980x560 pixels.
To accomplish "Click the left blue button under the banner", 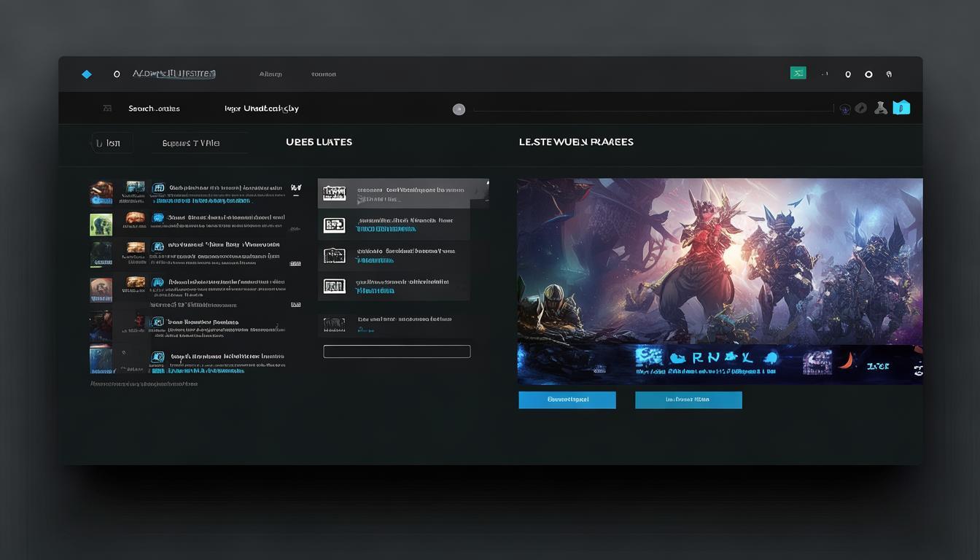I will (x=567, y=400).
